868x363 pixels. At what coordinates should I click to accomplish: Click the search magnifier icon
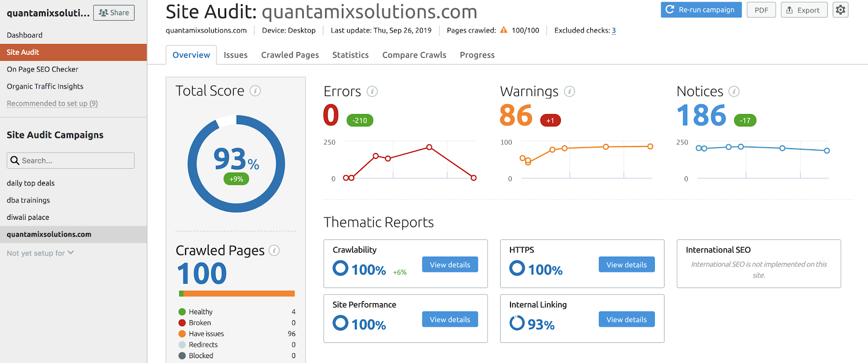[15, 161]
